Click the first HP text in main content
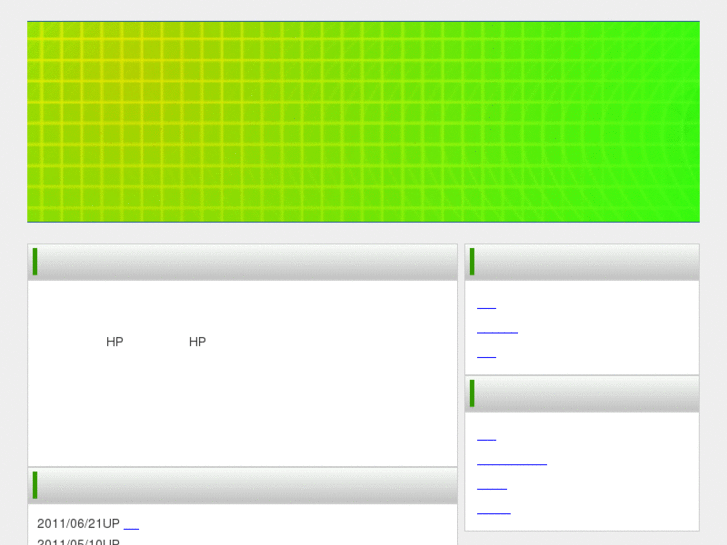 pyautogui.click(x=115, y=342)
